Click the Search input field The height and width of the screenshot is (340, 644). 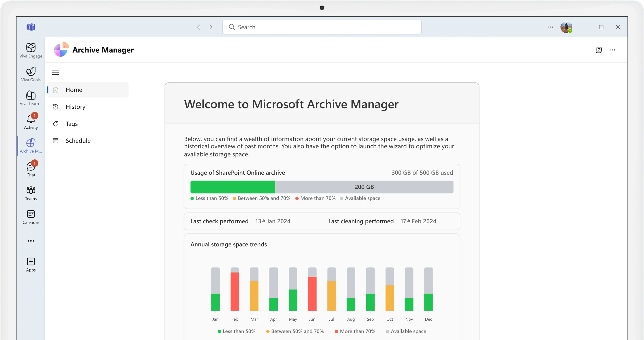(x=322, y=27)
